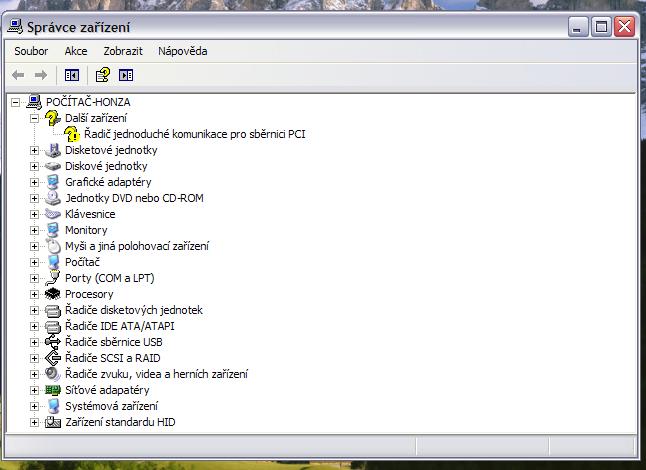
Task: Click the USB icon for Řadiče sběrnice USB
Action: click(53, 342)
